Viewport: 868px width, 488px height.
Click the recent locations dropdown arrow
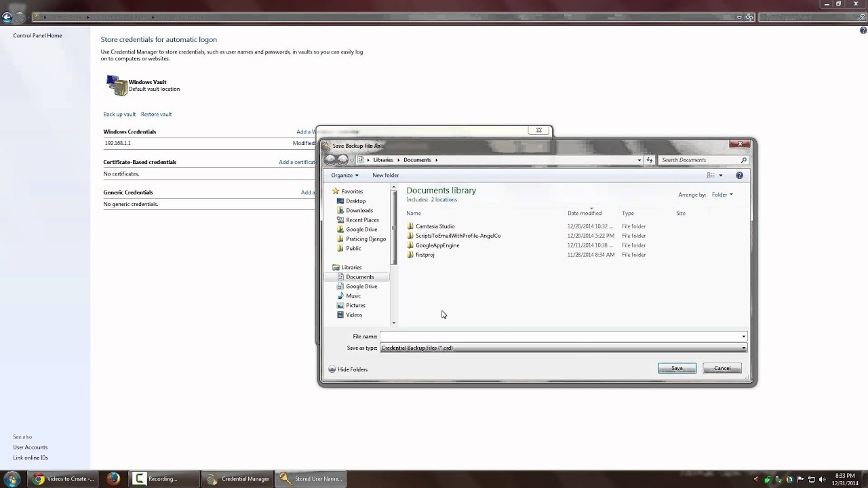click(352, 160)
